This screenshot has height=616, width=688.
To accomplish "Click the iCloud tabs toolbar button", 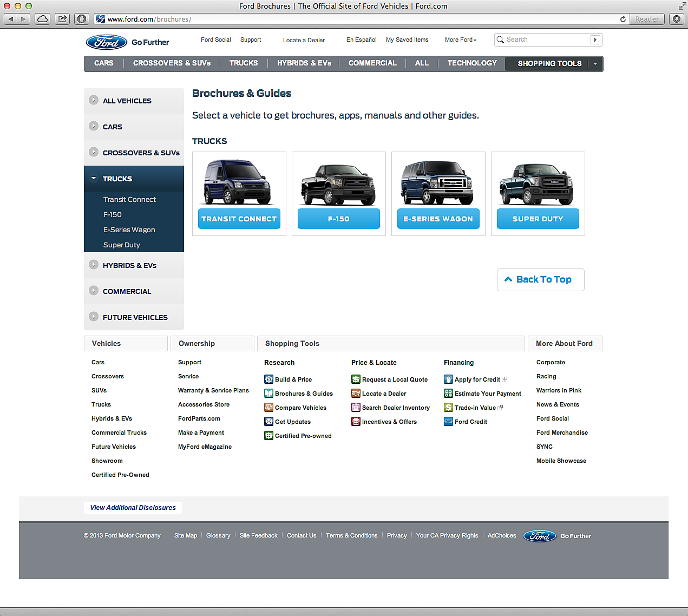I will pyautogui.click(x=43, y=19).
